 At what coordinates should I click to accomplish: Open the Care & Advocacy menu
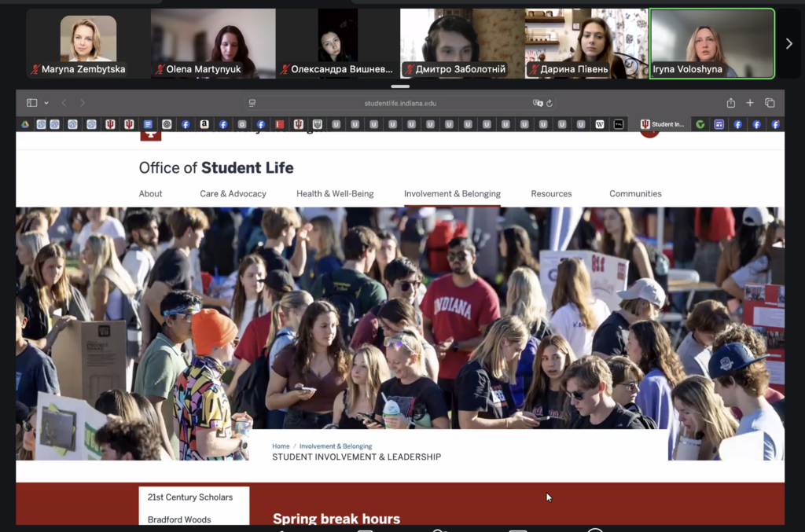point(233,194)
